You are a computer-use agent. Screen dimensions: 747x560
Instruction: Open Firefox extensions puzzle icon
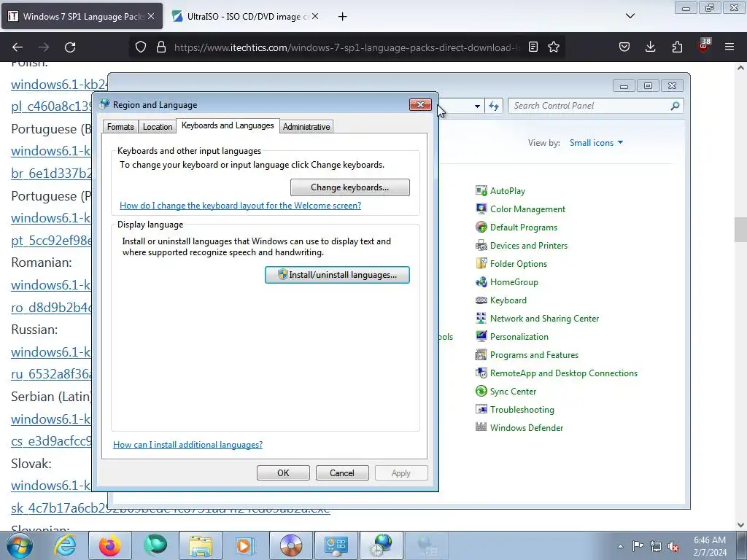pos(677,47)
